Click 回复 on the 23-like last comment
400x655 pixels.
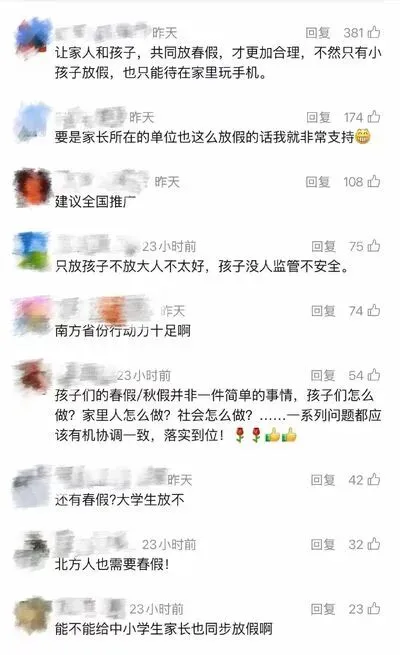(x=323, y=609)
